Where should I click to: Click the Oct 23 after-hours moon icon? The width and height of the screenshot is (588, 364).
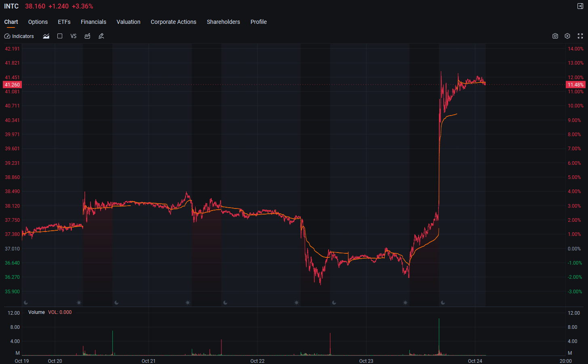click(443, 303)
